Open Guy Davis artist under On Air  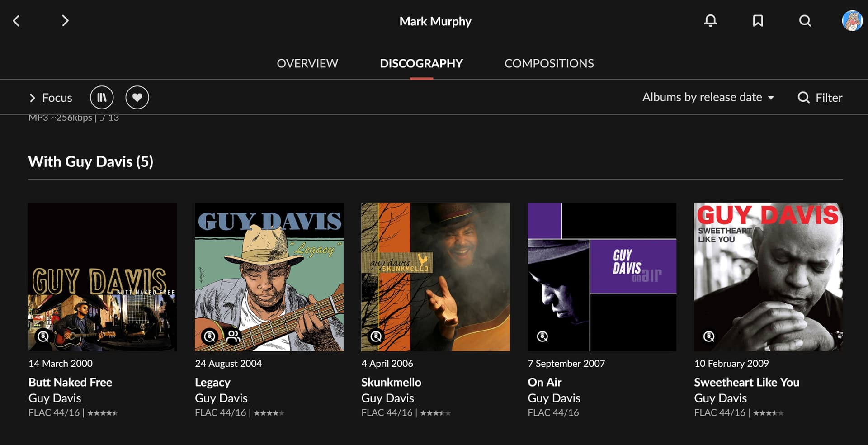(554, 398)
